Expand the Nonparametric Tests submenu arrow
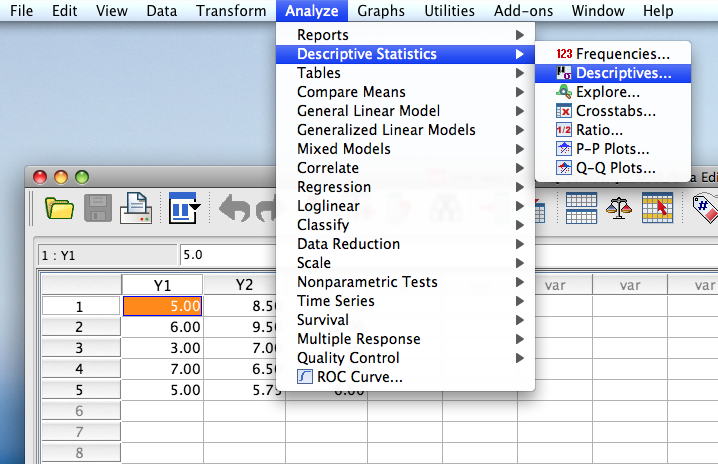 (x=520, y=282)
